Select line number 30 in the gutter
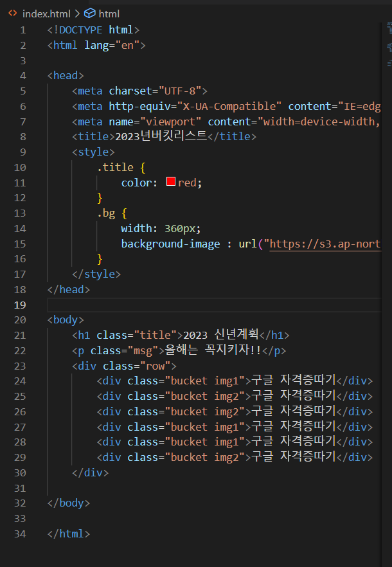 [x=21, y=473]
